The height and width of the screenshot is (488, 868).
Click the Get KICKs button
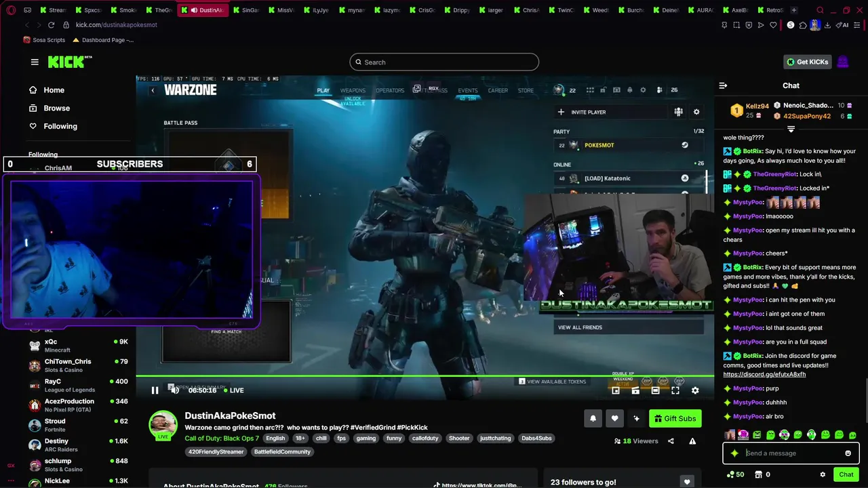tap(807, 62)
